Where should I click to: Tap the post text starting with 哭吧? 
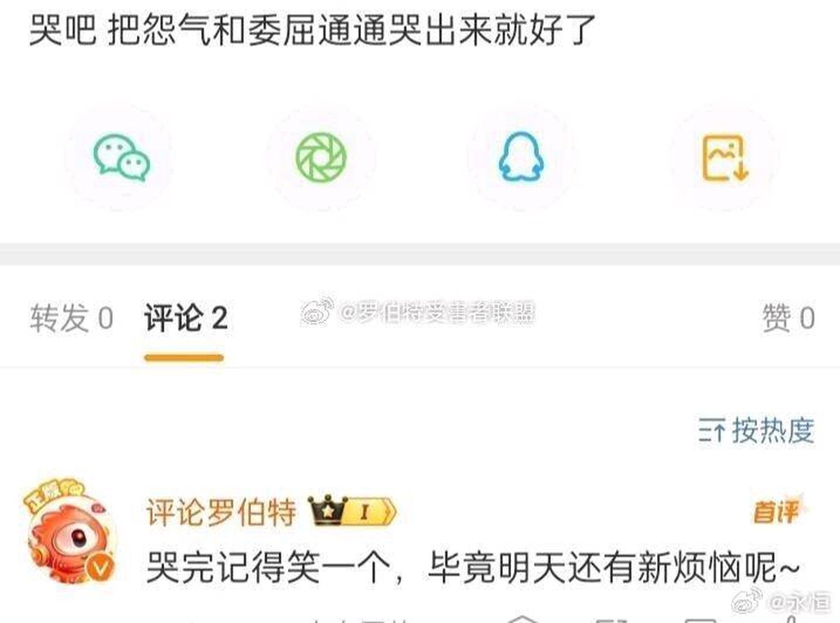point(313,30)
